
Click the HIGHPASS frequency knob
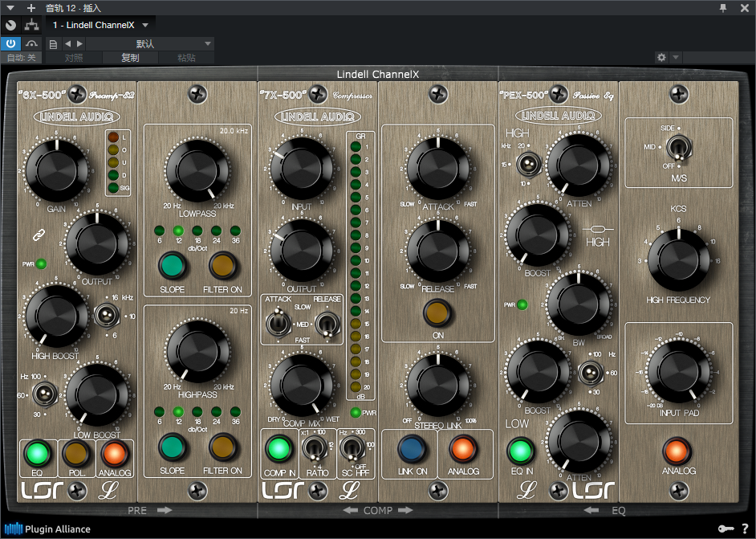(197, 351)
